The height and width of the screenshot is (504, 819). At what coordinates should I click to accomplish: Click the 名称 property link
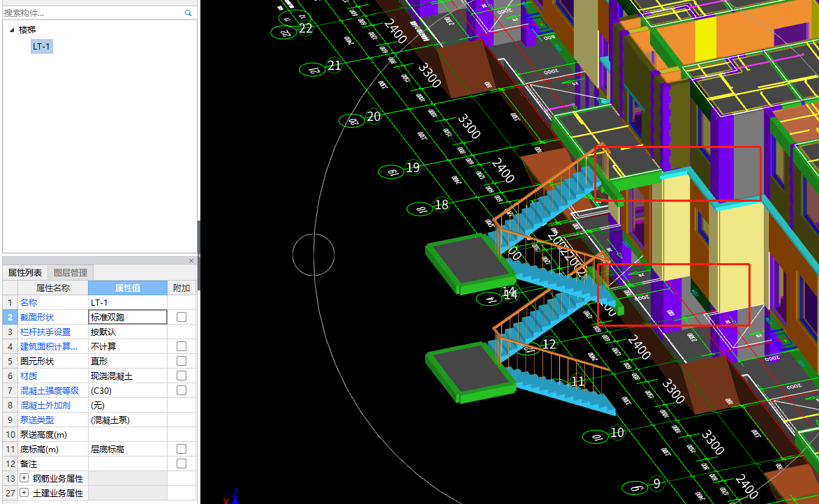coord(29,302)
